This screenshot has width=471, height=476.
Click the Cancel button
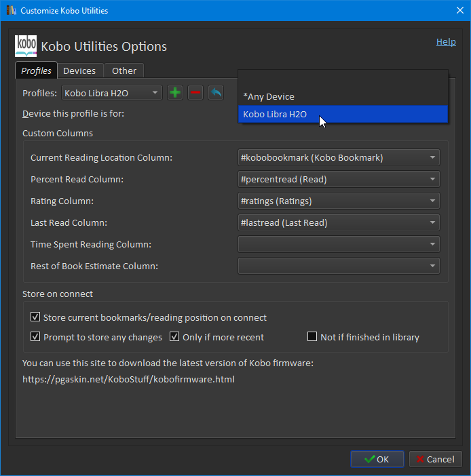(x=436, y=459)
